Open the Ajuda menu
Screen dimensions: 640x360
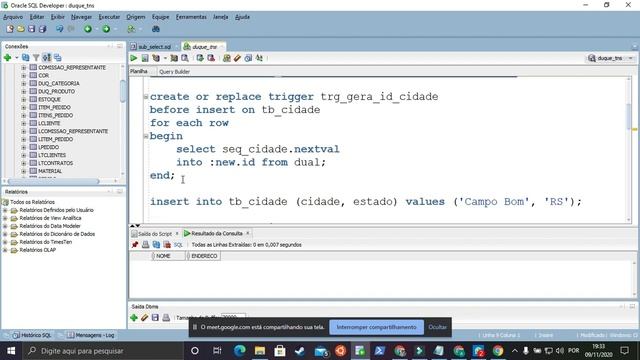pyautogui.click(x=242, y=17)
